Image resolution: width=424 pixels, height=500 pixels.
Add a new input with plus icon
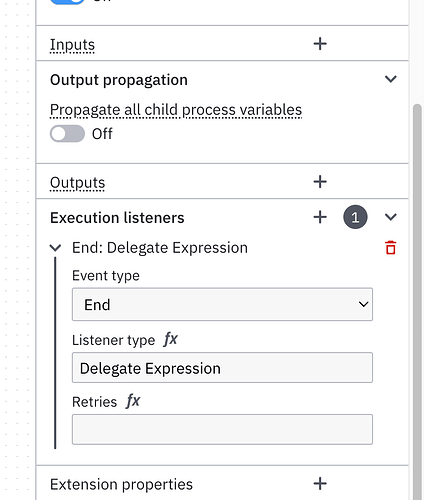[320, 44]
